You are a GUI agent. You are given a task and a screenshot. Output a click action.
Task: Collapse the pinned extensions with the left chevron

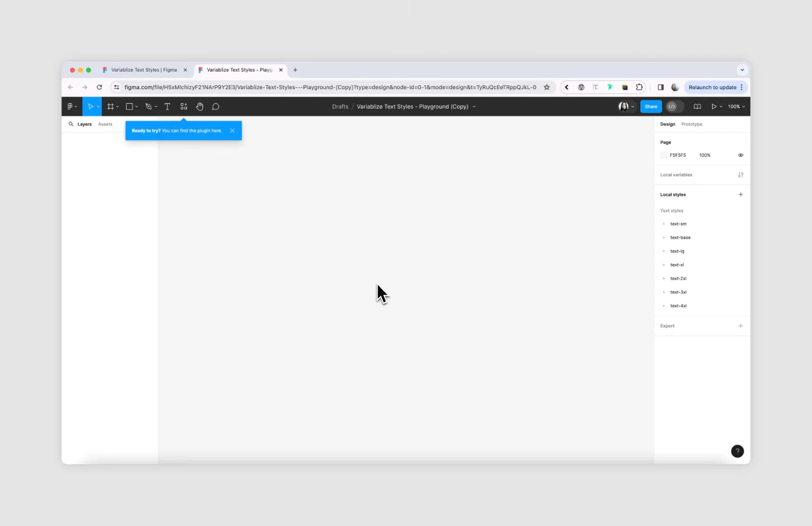tap(567, 87)
